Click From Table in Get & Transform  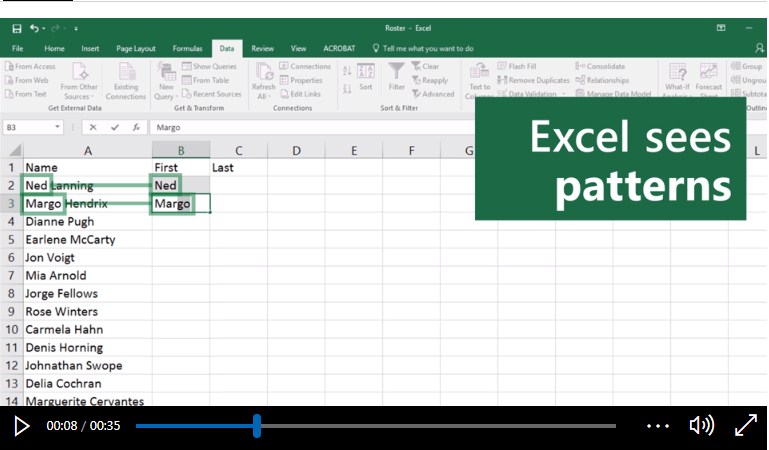pyautogui.click(x=205, y=80)
